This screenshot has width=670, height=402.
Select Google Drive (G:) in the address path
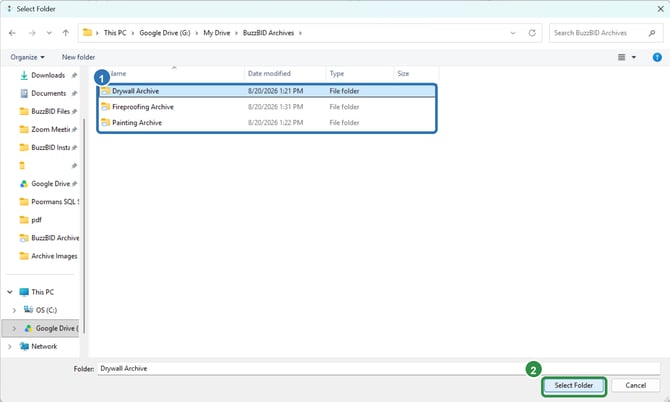tap(165, 33)
